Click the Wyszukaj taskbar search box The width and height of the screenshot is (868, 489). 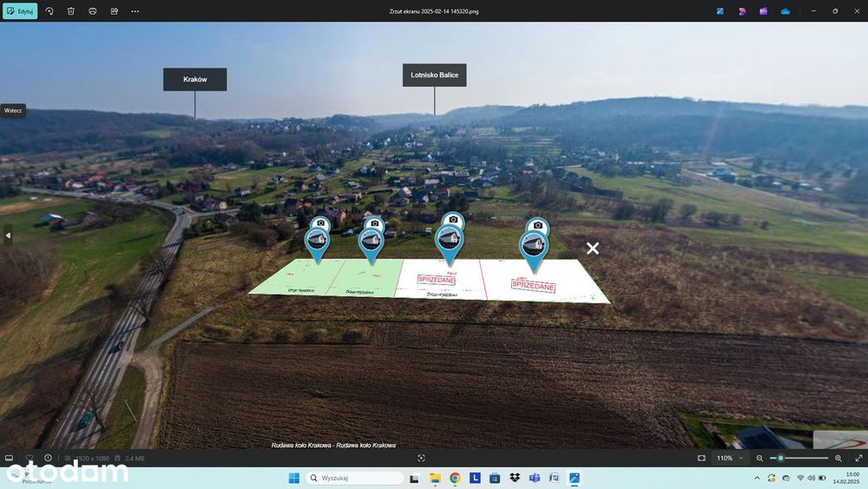[x=355, y=478]
